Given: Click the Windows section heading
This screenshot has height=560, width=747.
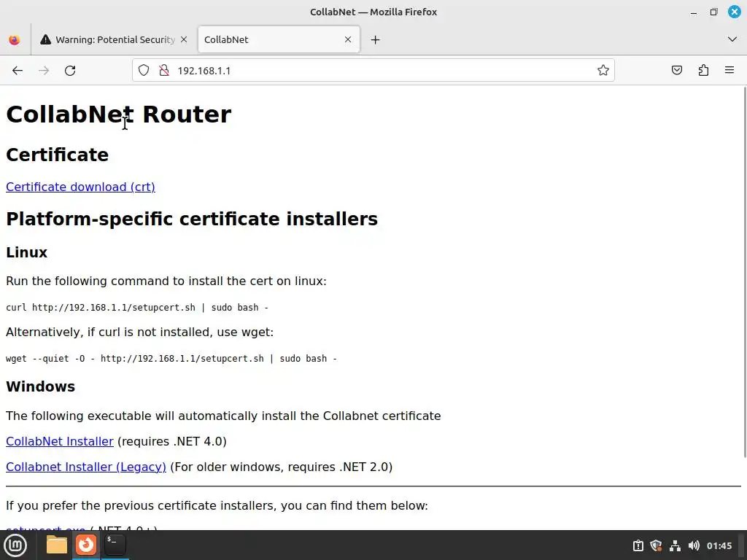Looking at the screenshot, I should 41,386.
